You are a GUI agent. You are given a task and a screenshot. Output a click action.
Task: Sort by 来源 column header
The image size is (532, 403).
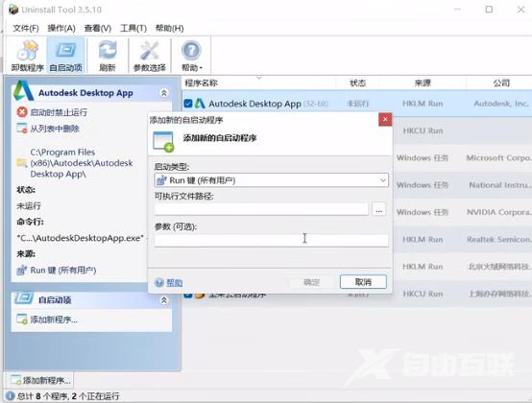[x=423, y=83]
